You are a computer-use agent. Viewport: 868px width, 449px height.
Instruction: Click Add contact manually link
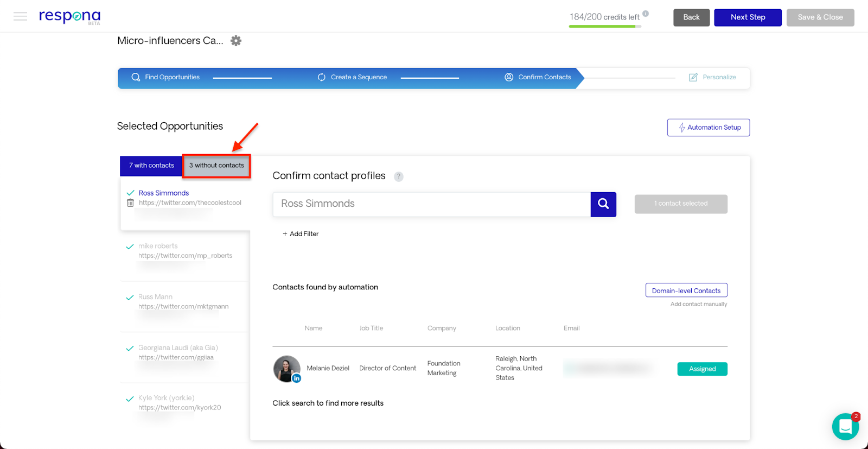click(x=699, y=304)
